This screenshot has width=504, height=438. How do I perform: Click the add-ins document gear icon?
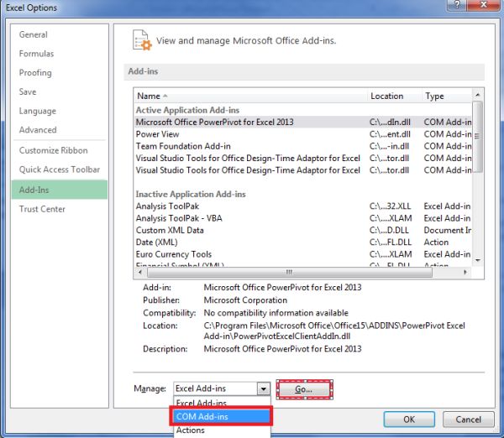click(x=142, y=40)
